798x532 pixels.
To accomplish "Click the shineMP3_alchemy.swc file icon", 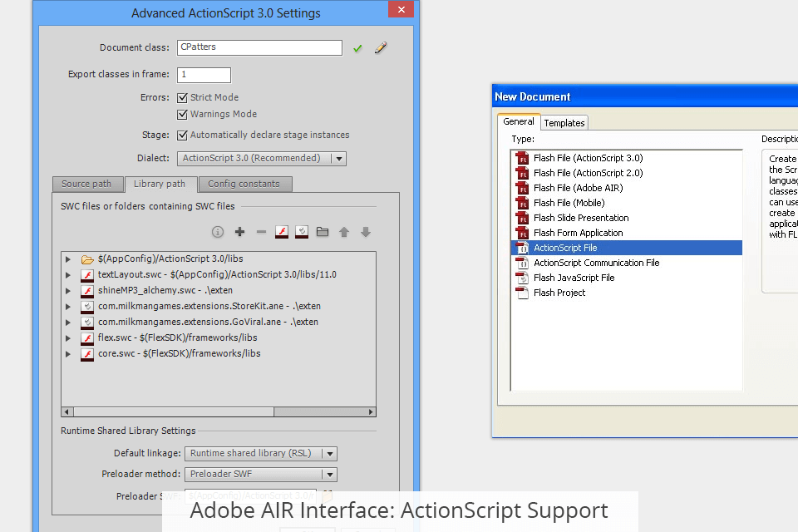I will click(x=87, y=291).
